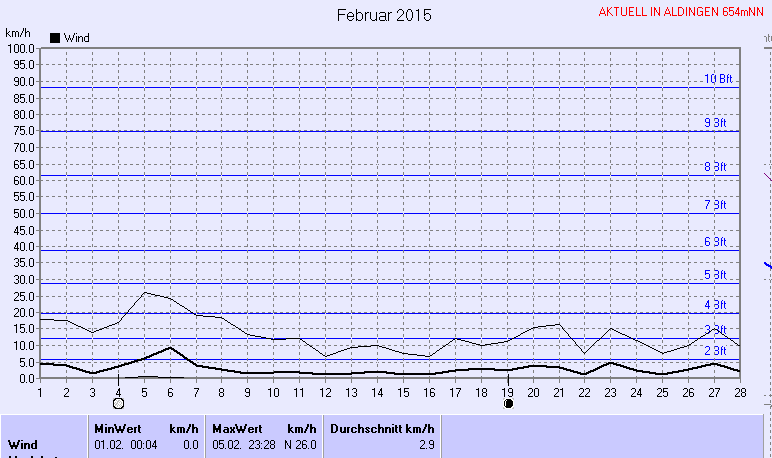Click the new moon icon below day 19
The height and width of the screenshot is (458, 772).
[508, 403]
